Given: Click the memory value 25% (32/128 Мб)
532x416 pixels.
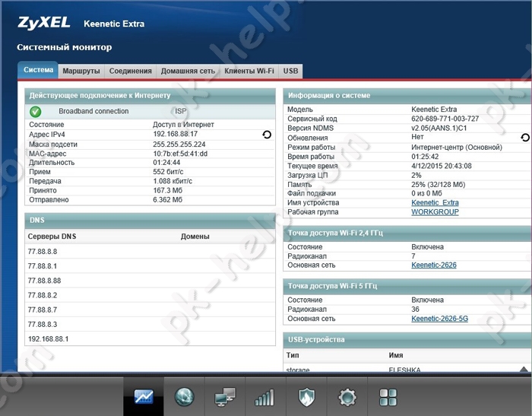Looking at the screenshot, I should 439,185.
